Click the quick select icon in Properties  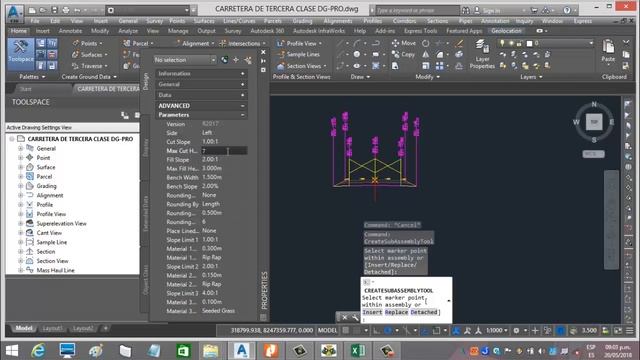click(x=248, y=60)
